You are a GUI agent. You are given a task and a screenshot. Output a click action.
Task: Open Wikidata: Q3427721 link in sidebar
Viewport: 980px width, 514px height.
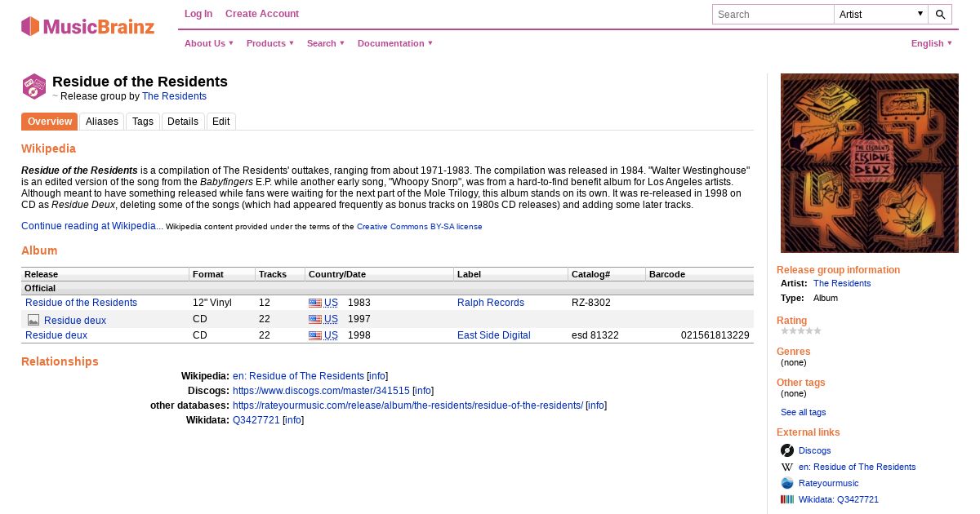pos(838,499)
